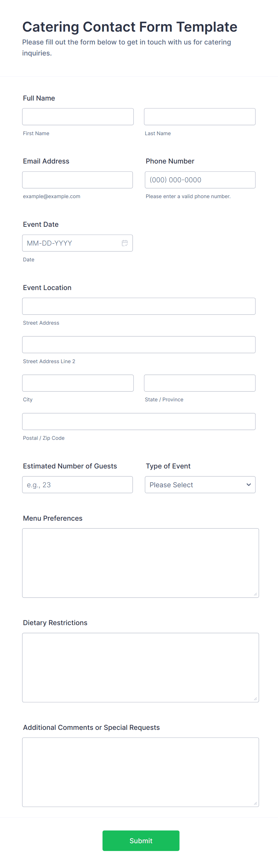278x868 pixels.
Task: Click the Catering Contact Form Template heading
Action: [129, 26]
